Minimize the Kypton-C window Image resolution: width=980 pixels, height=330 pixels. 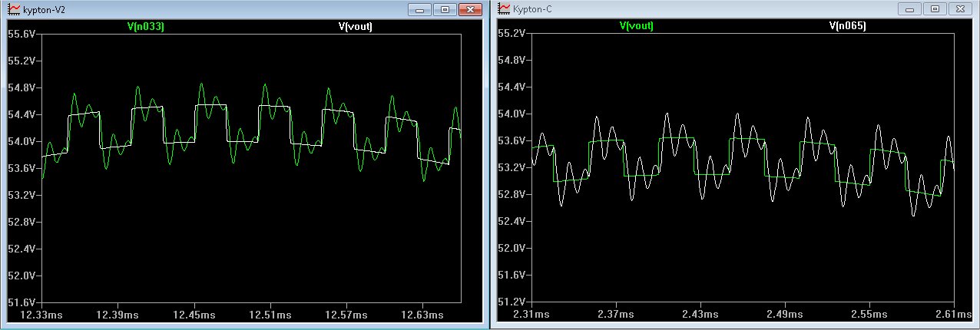911,9
